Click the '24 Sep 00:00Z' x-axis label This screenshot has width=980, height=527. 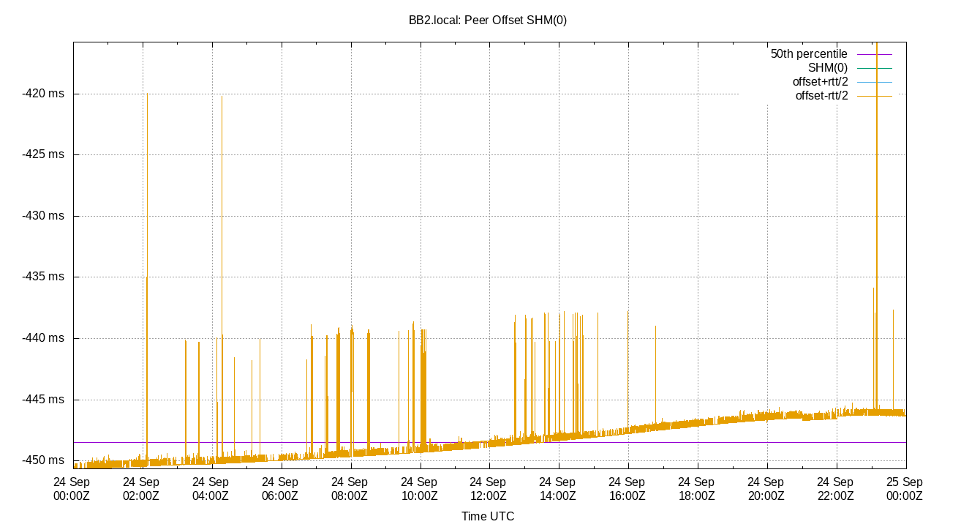tap(72, 489)
